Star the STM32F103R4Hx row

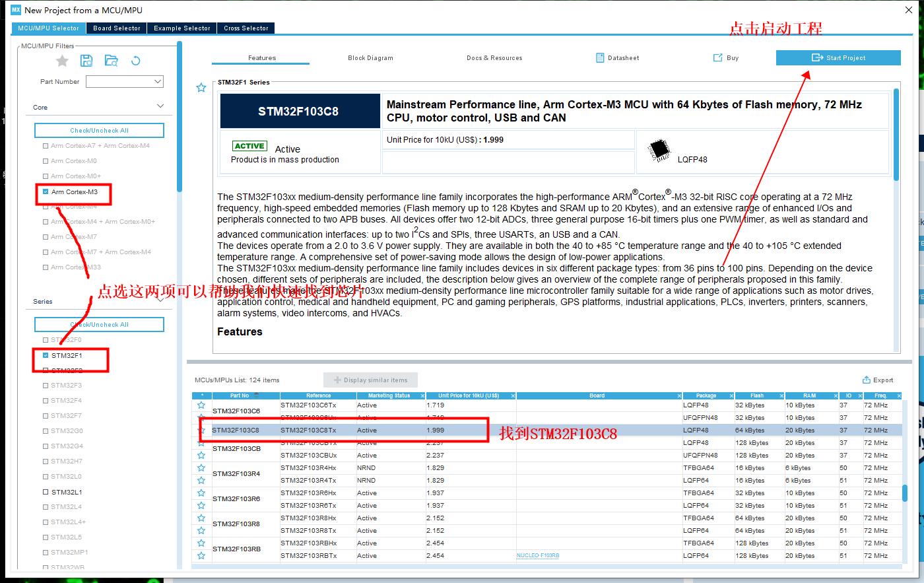tap(201, 467)
